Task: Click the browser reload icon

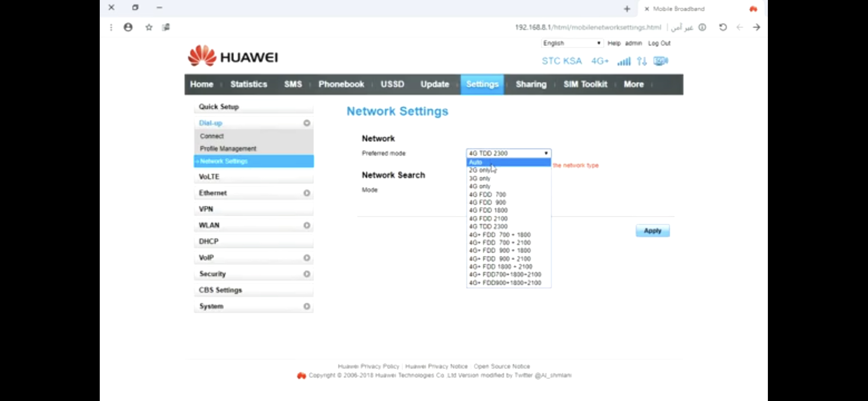Action: [723, 27]
